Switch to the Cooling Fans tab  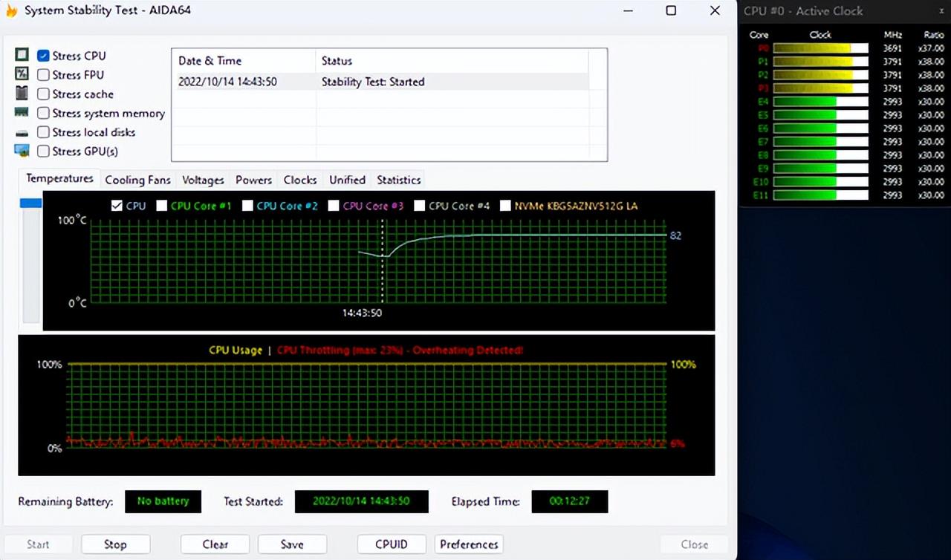[x=137, y=180]
